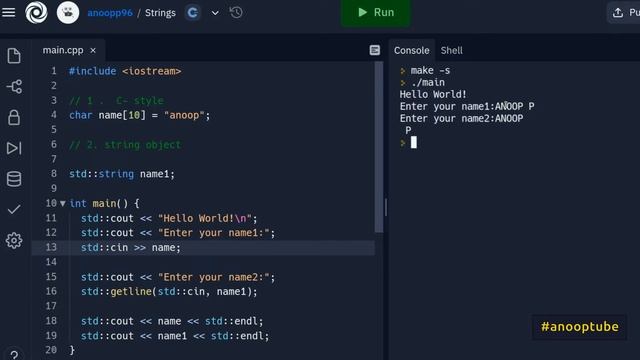The height and width of the screenshot is (360, 640).
Task: Open the Secrets lock icon
Action: click(x=14, y=117)
